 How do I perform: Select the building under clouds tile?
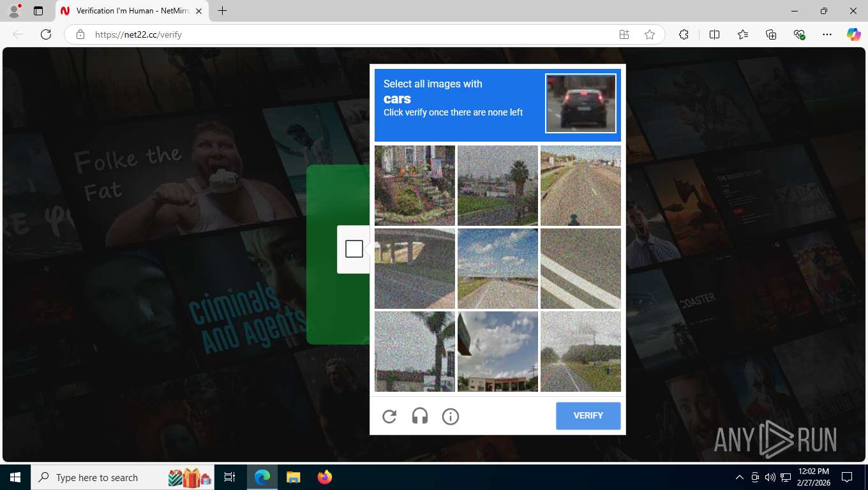[x=498, y=352]
